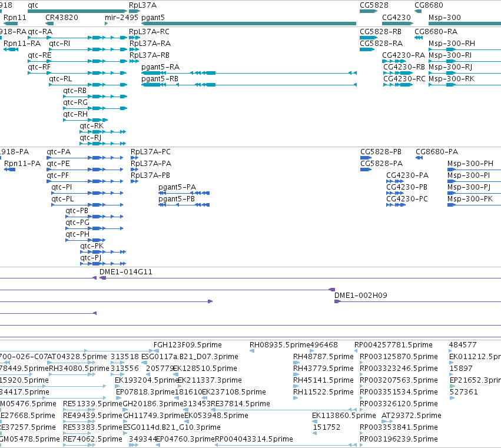This screenshot has height=448, width=501.
Task: Click transcript Msp-300-RK
Action: (x=464, y=85)
